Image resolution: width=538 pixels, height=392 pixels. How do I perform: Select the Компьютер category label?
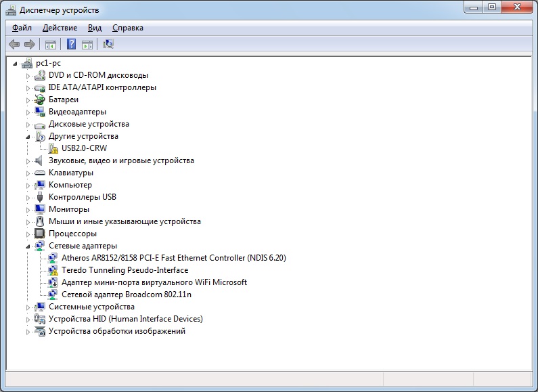click(70, 185)
